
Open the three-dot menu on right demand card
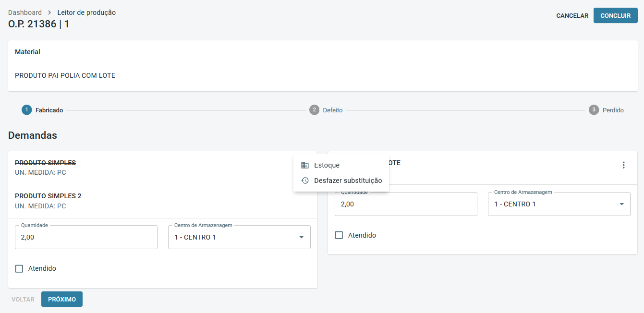tap(623, 165)
